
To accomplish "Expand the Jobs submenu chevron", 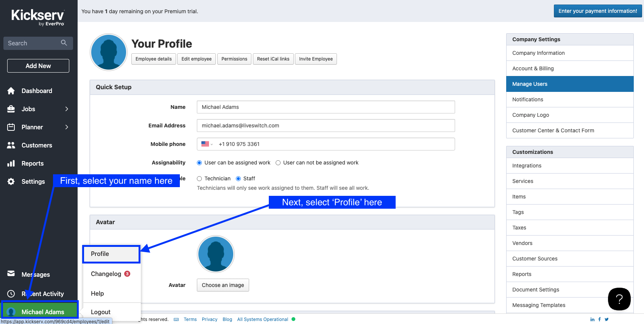I will (67, 109).
